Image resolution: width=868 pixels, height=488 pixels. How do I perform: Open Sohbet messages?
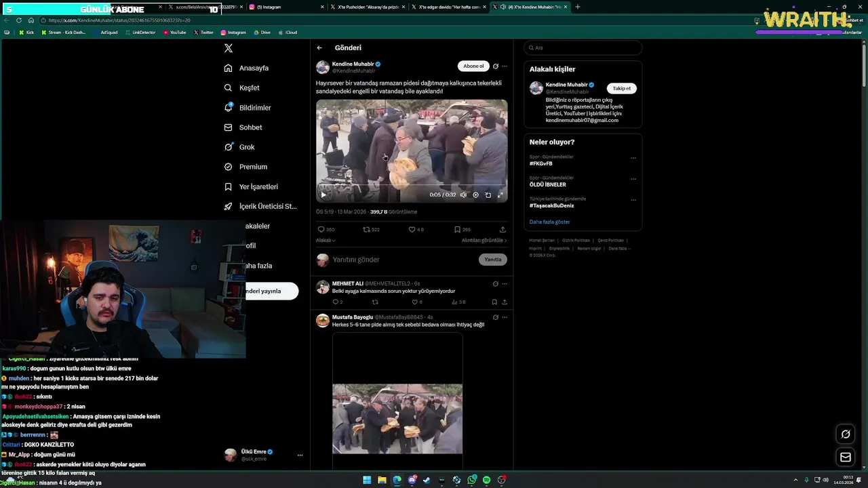pos(243,127)
